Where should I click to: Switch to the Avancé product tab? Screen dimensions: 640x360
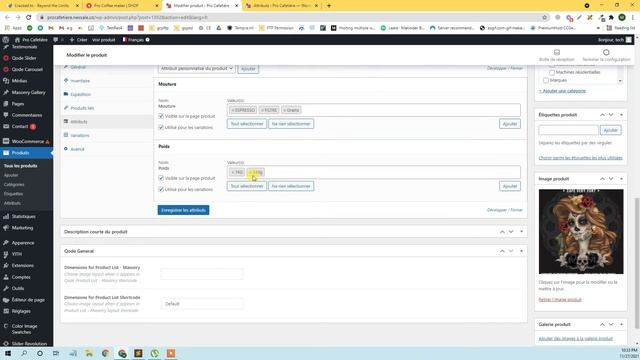click(77, 149)
